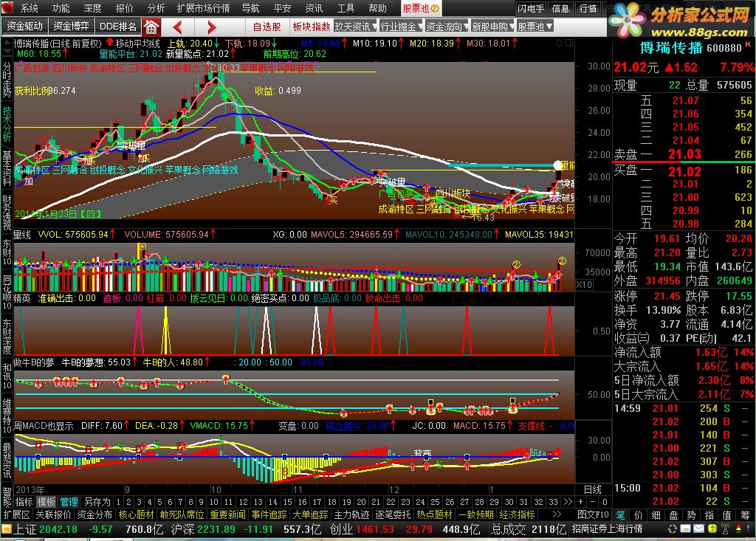756x541 pixels.
Task: Click the plus zoom button beside 日线
Action: [581, 502]
